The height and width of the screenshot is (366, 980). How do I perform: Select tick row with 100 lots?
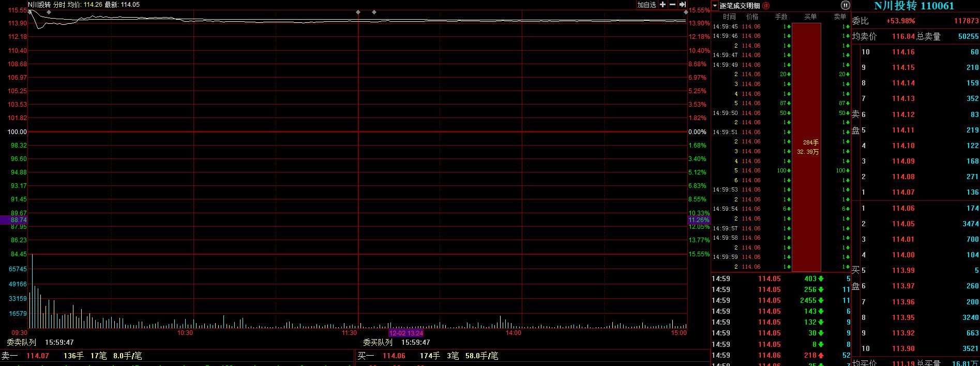point(781,170)
